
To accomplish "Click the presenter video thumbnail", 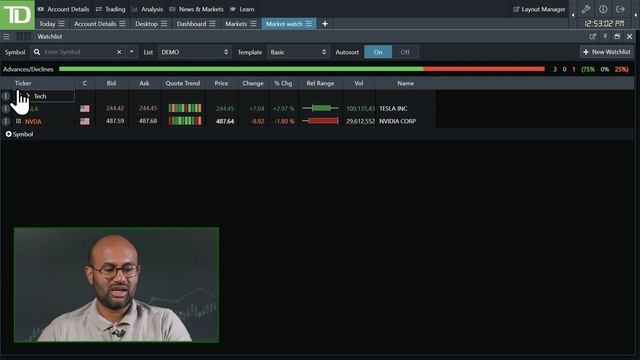I will tap(116, 285).
